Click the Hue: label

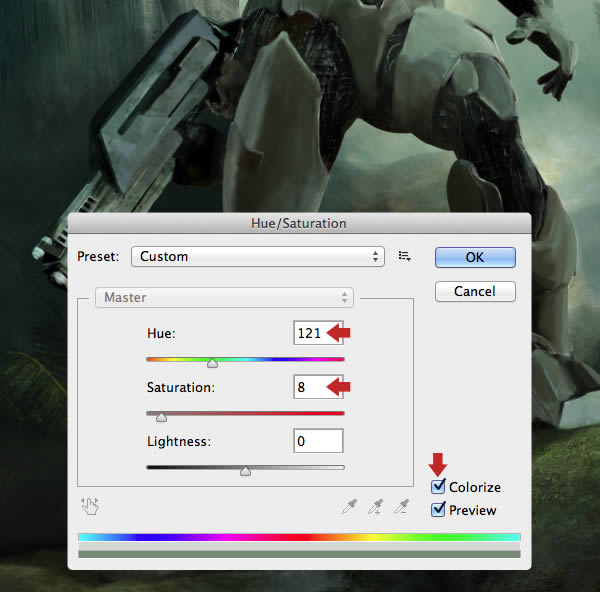pyautogui.click(x=161, y=333)
